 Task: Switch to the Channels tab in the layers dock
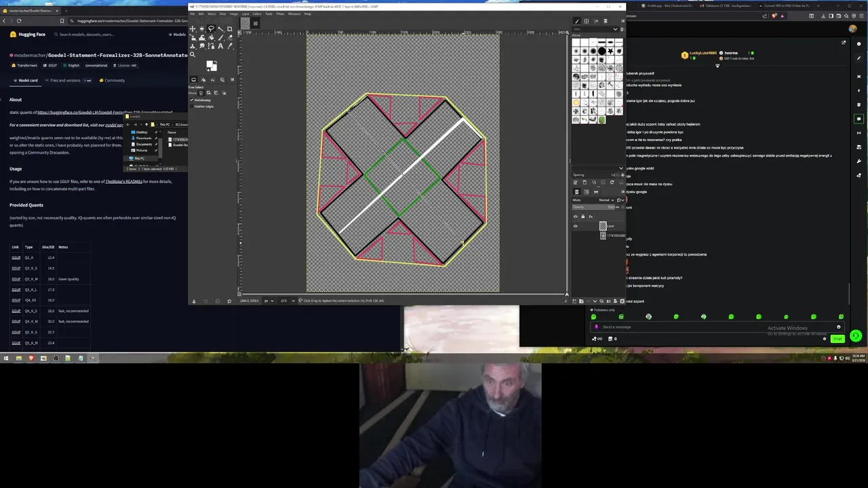[x=587, y=192]
